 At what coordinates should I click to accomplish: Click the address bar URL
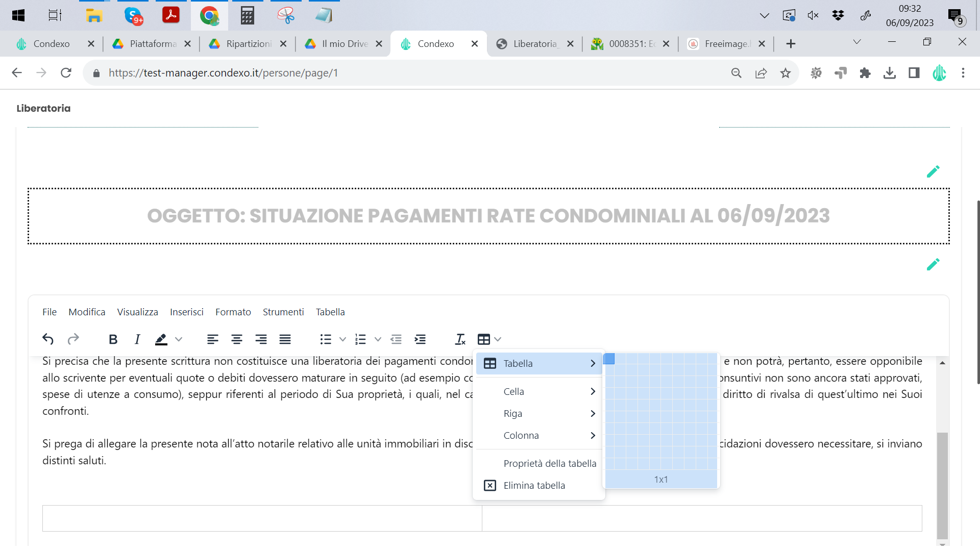pos(223,73)
